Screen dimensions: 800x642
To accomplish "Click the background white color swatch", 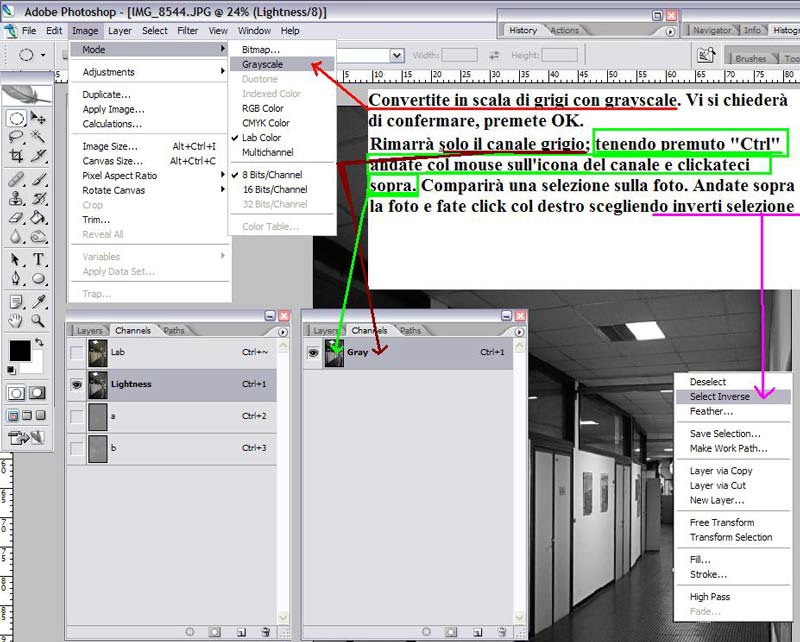I will (x=37, y=363).
